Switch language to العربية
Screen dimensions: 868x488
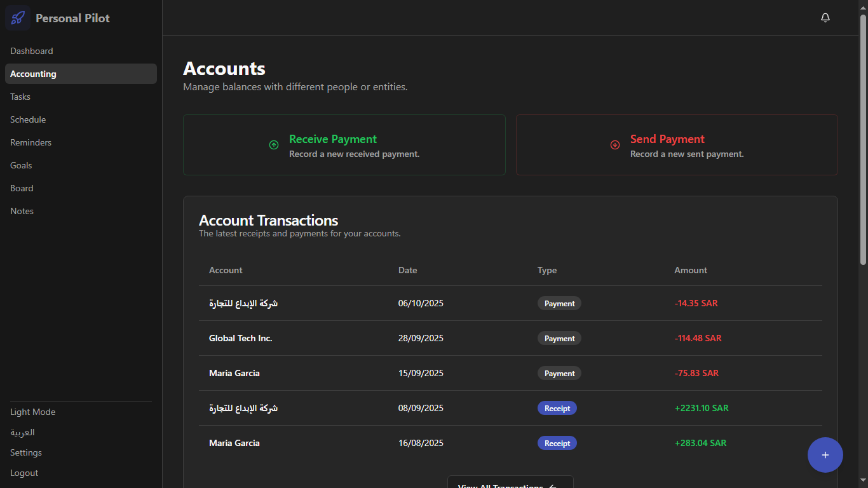[x=23, y=432]
